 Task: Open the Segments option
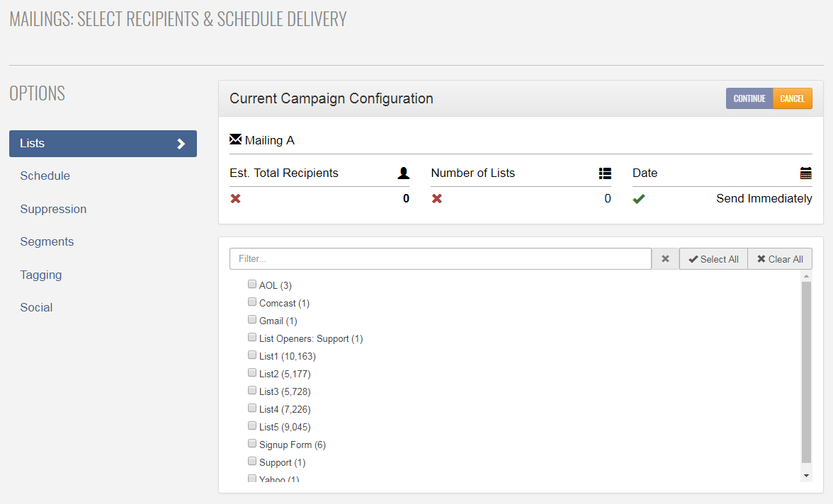click(x=47, y=242)
